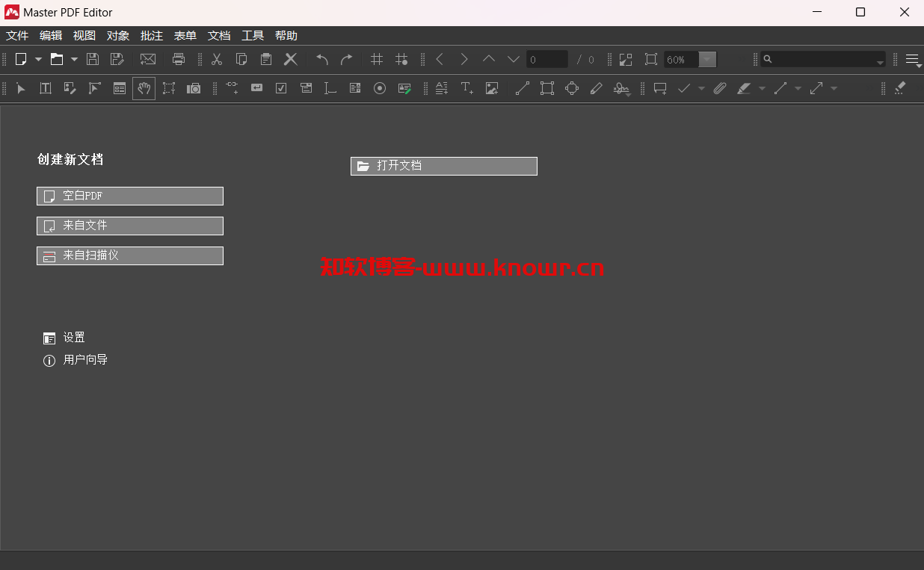Select the Edit Object tool

tap(95, 88)
